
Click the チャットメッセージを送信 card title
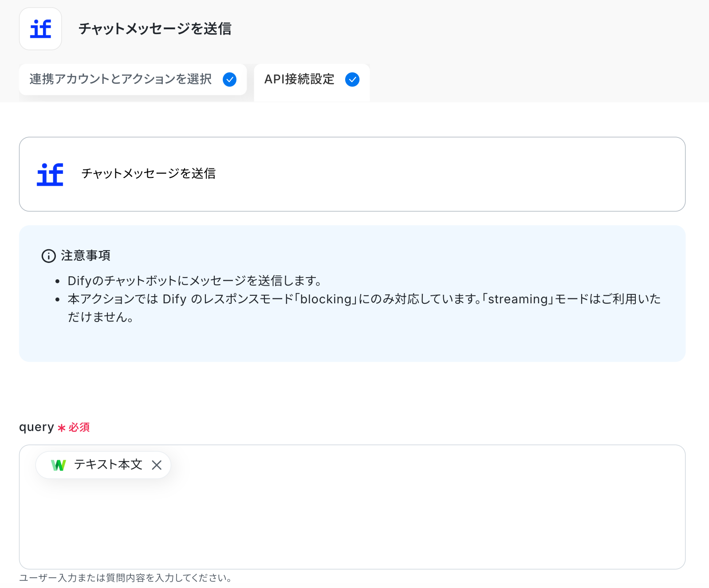[x=149, y=173]
